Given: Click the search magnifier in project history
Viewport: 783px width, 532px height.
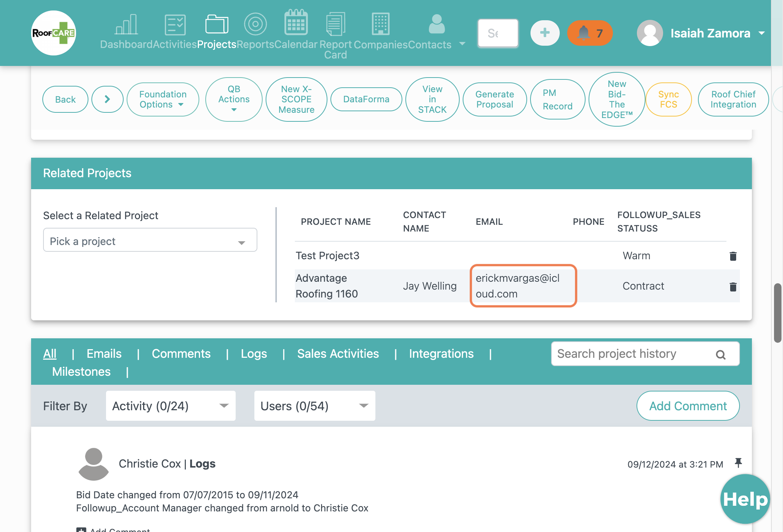Looking at the screenshot, I should coord(721,354).
